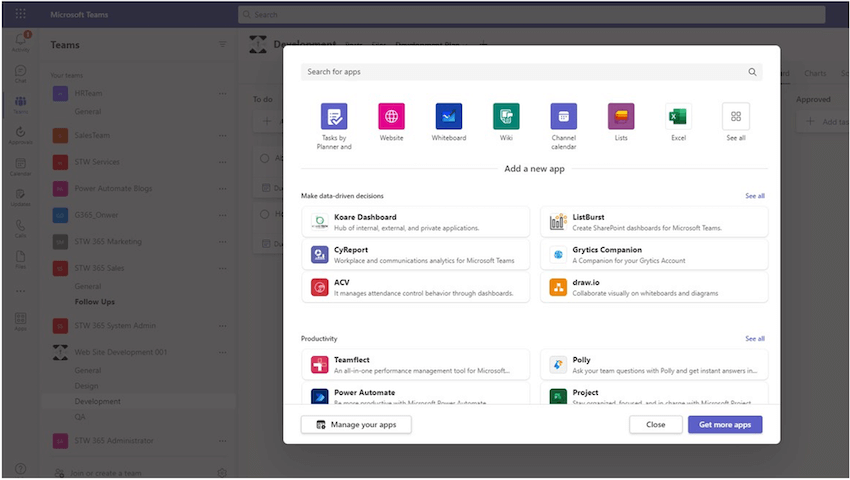Click the magnifier in app search box
The image size is (850, 480).
(752, 72)
